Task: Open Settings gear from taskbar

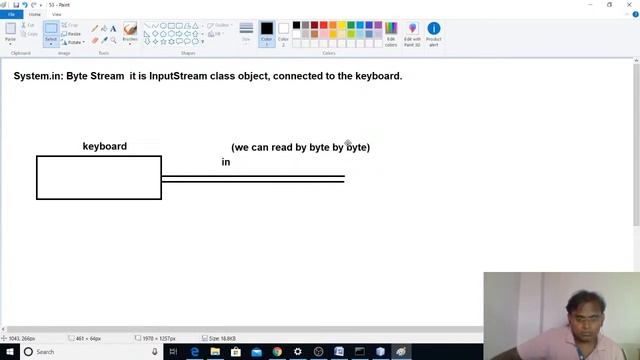Action: (x=298, y=351)
